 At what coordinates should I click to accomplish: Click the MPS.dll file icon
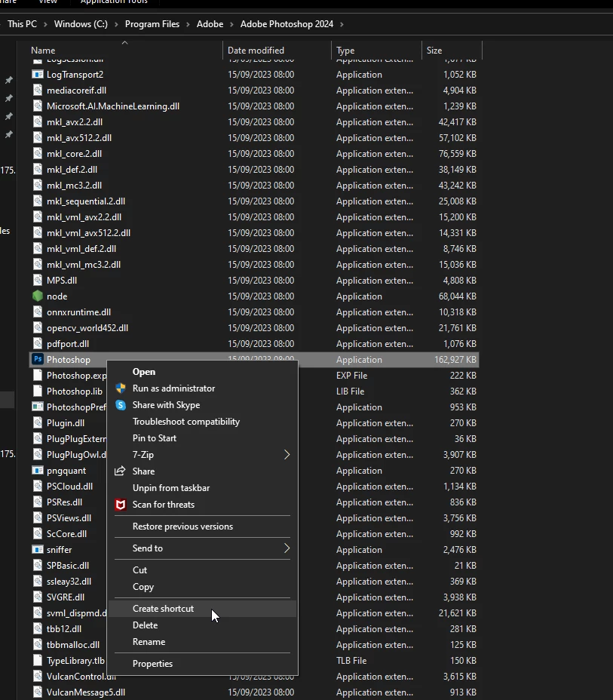[x=38, y=281]
